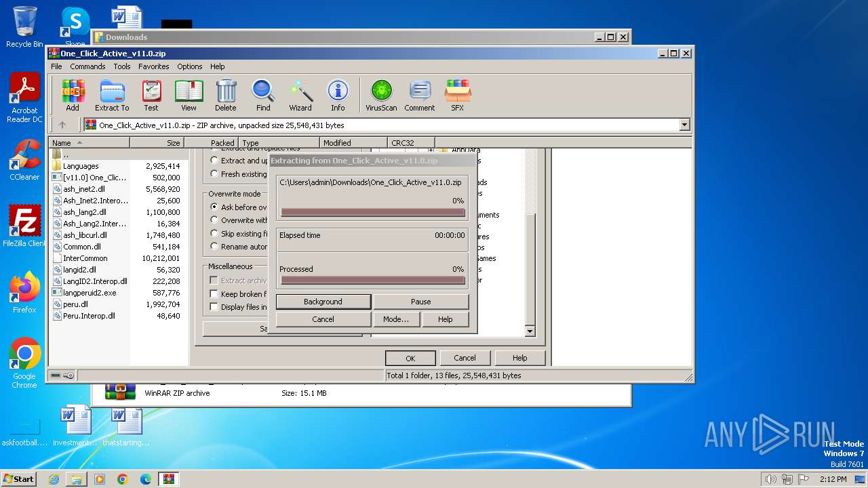Viewport: 868px width, 488px height.
Task: Click Internet Explorer taskbar icon
Action: [x=54, y=479]
